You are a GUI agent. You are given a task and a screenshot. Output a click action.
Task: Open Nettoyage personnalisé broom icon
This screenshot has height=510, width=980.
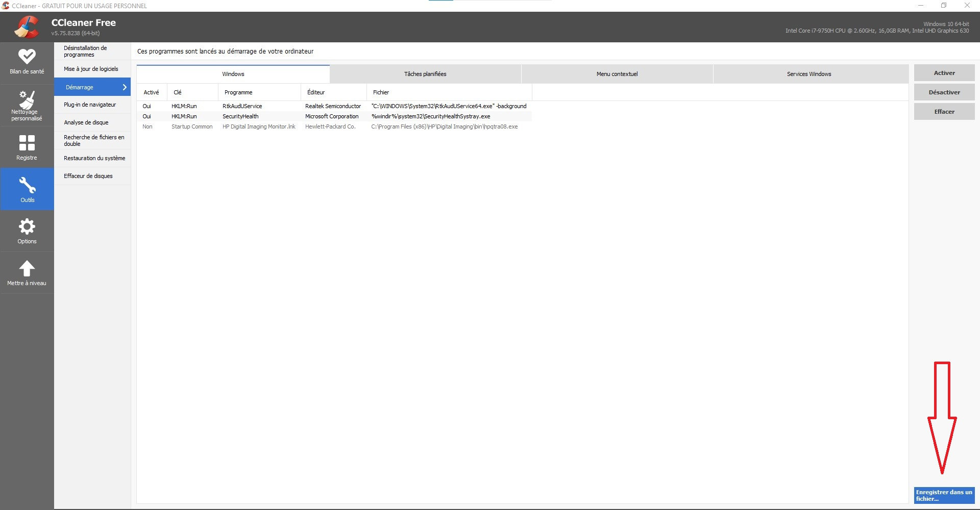point(27,99)
